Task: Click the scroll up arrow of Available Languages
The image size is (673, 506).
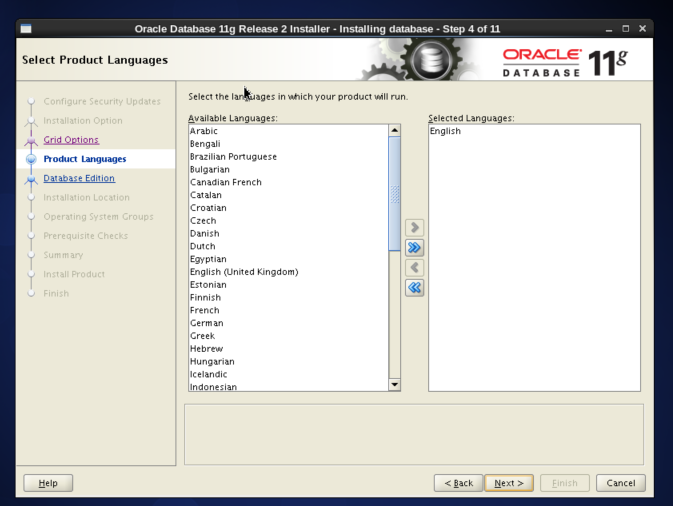Action: tap(394, 130)
